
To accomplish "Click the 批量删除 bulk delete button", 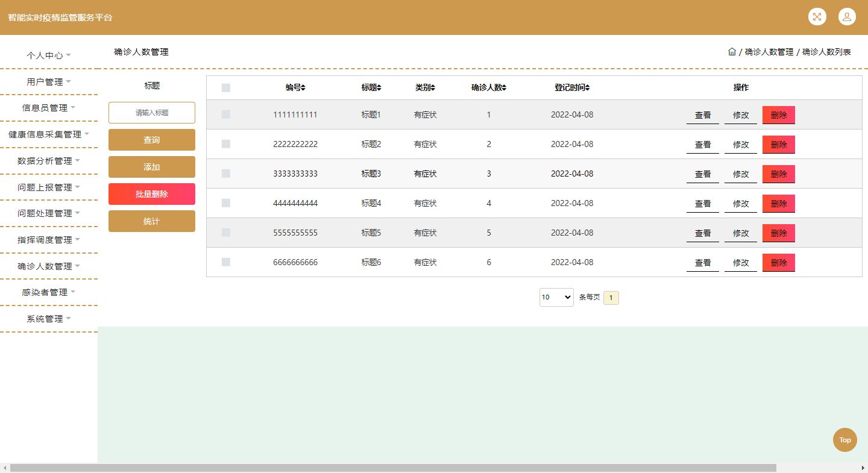I will coord(152,194).
